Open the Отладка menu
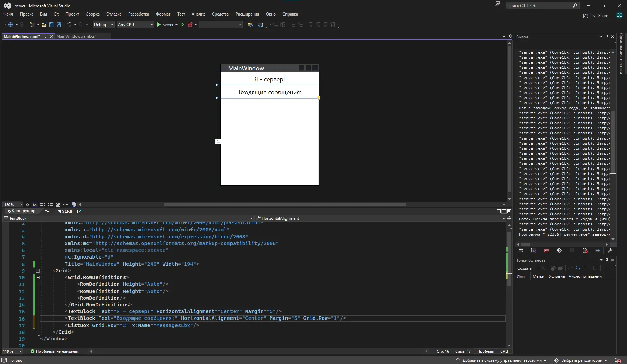 (114, 14)
